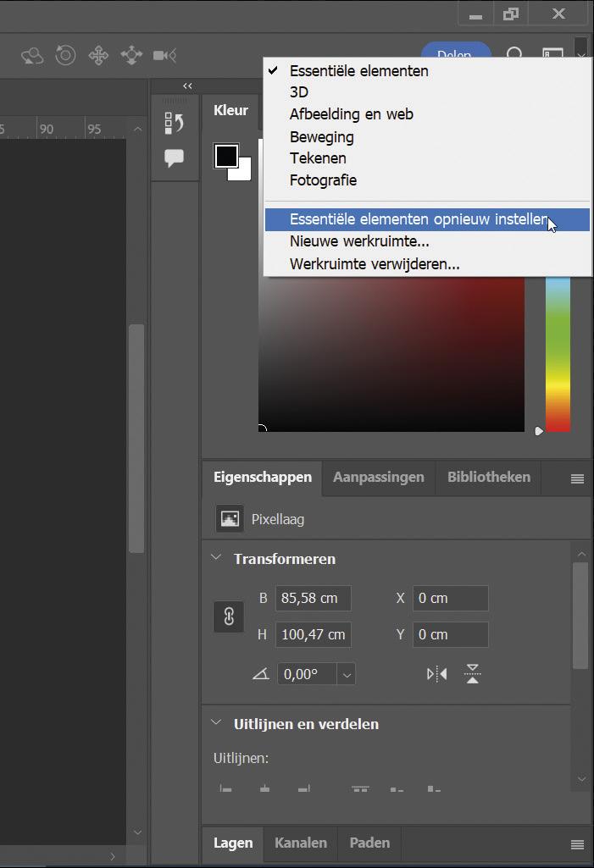This screenshot has width=594, height=868.
Task: Choose Werkruimte verwijderen...
Action: [427, 264]
